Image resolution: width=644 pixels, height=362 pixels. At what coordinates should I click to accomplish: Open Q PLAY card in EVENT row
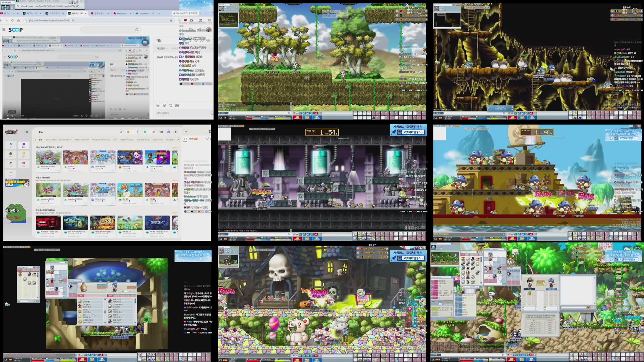coord(103,161)
